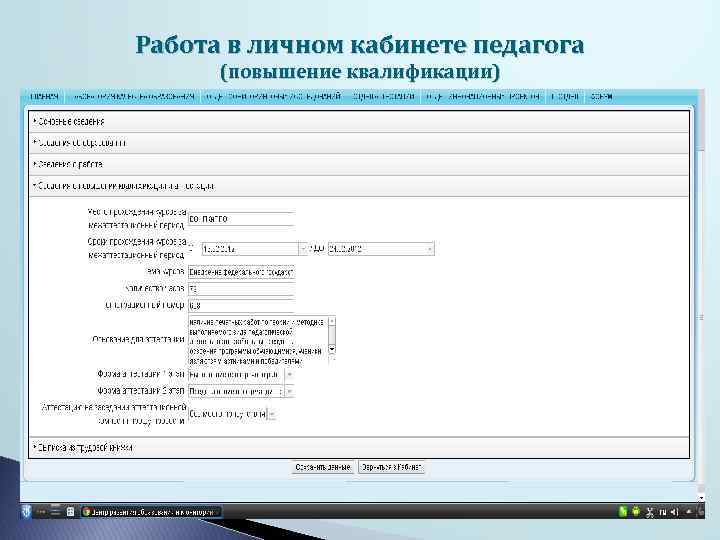The width and height of the screenshot is (720, 540).
Task: Open the attestation commission meeting dropdown
Action: [271, 414]
